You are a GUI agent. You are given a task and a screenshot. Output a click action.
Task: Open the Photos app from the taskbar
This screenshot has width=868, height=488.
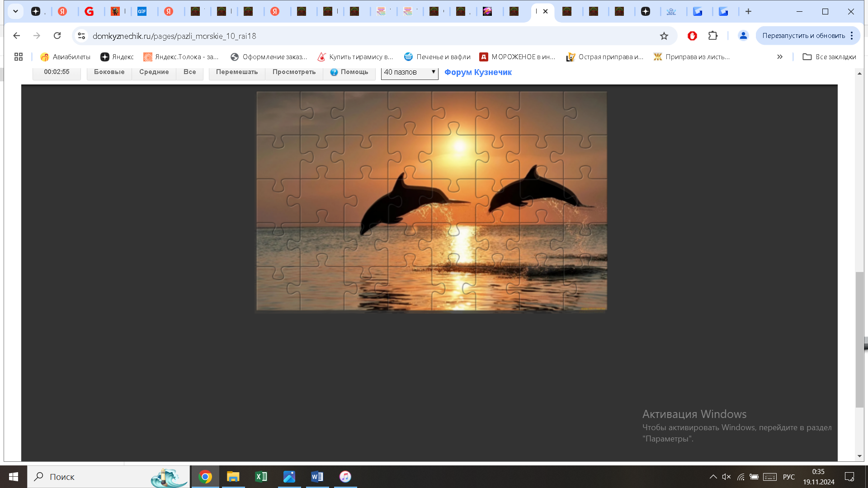289,477
